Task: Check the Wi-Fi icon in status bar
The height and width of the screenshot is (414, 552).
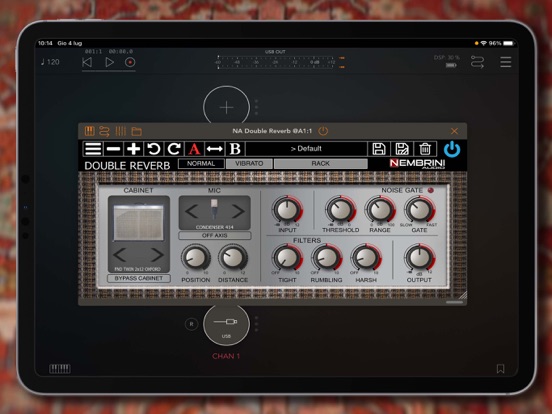Action: (x=483, y=43)
